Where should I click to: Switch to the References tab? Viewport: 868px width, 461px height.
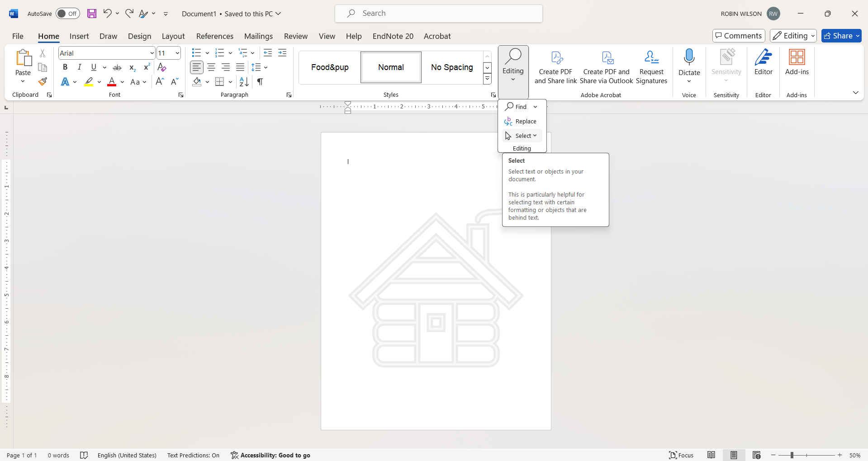click(215, 36)
